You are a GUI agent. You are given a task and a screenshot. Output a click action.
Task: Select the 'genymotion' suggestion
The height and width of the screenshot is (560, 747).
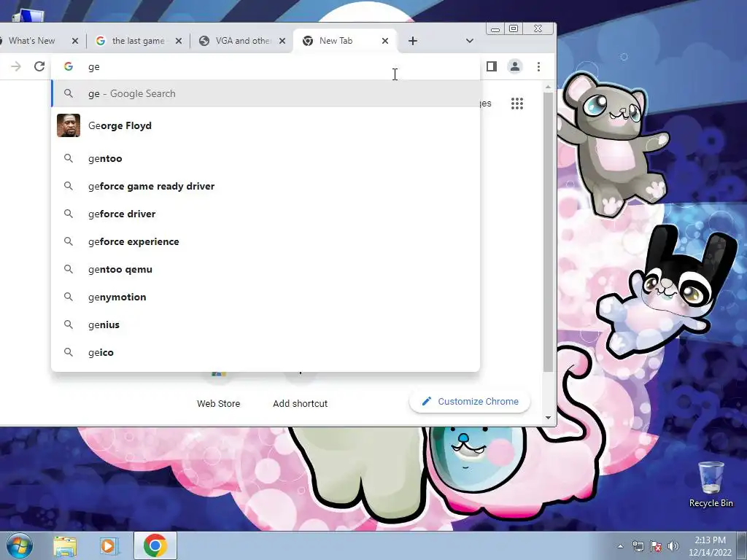click(266, 297)
